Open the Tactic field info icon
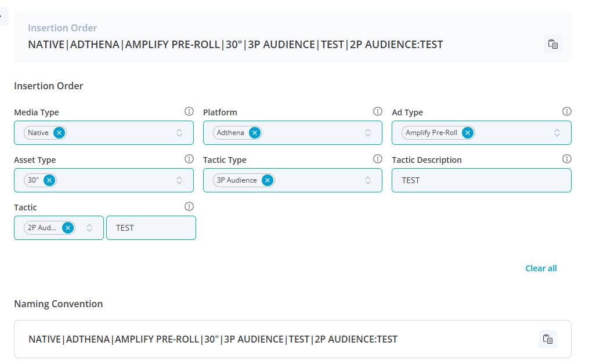Image resolution: width=589 pixels, height=364 pixels. 189,206
